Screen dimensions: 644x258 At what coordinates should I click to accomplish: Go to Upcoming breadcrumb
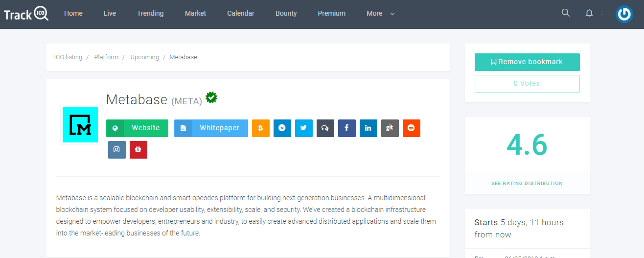pos(144,57)
